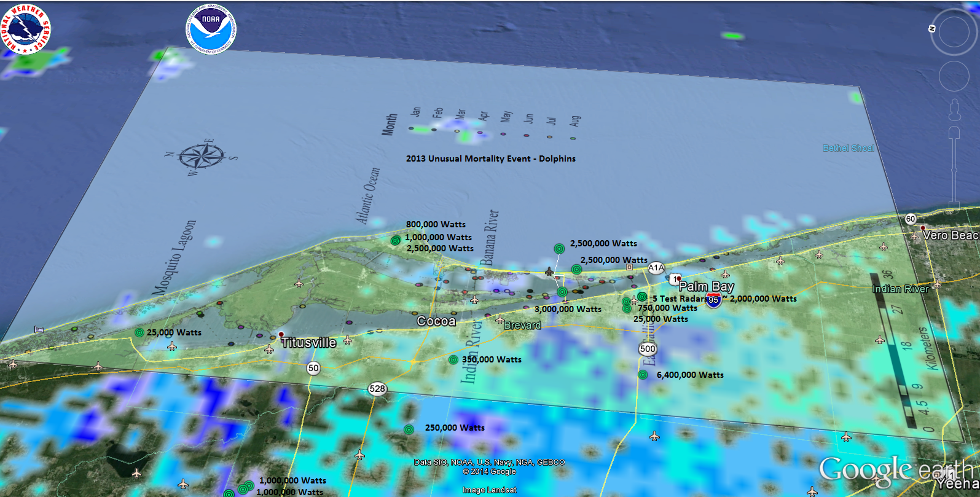Click the Interstate 95 highway shield
This screenshot has height=497, width=980.
click(713, 300)
